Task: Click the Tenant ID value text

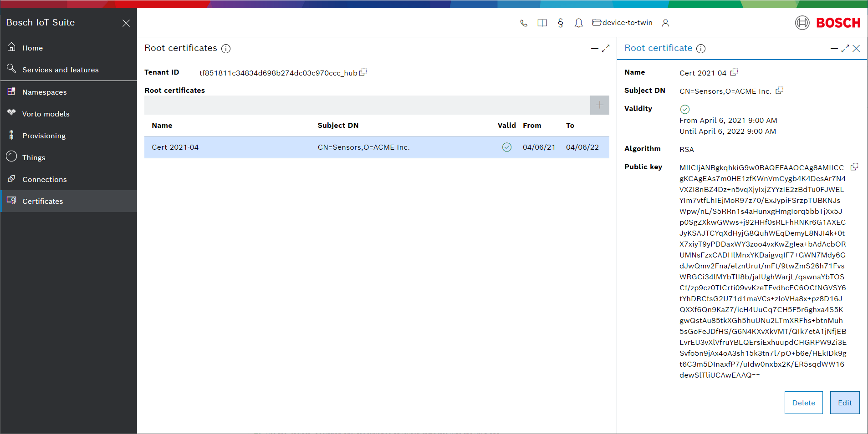Action: click(278, 73)
